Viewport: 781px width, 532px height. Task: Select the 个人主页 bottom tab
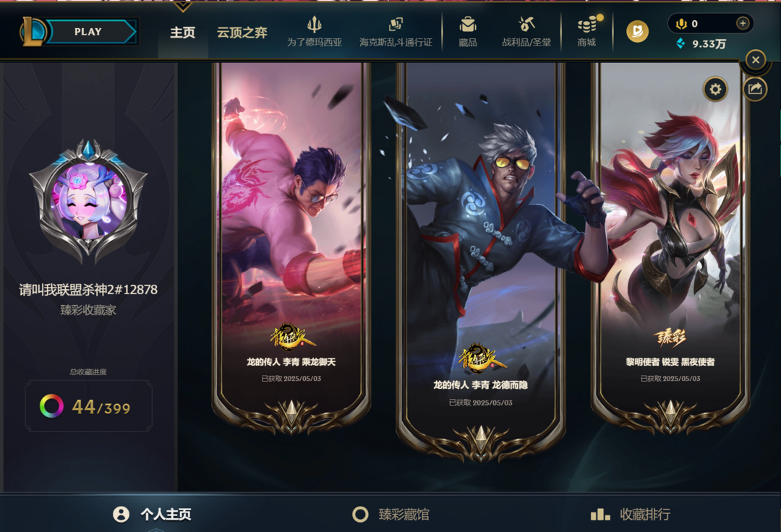(x=153, y=514)
